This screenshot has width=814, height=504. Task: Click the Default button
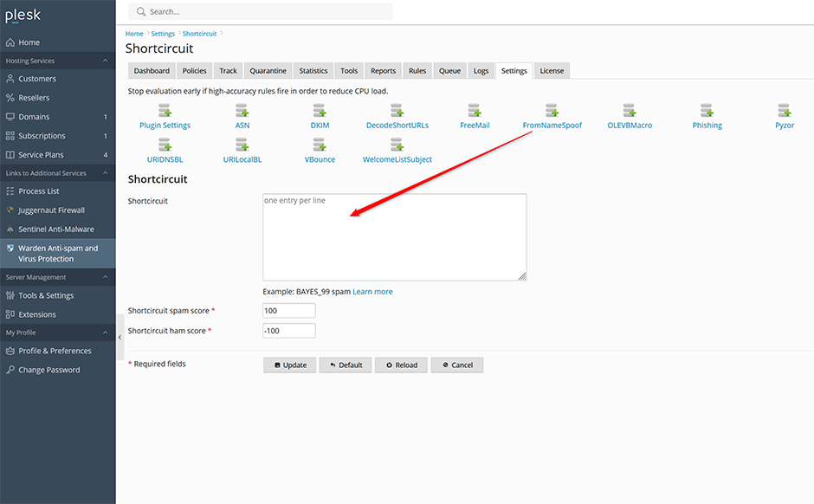click(346, 365)
